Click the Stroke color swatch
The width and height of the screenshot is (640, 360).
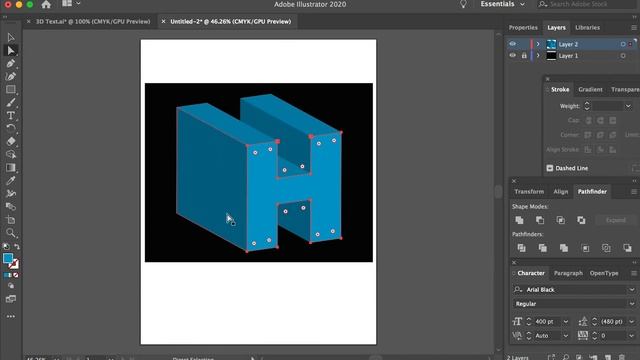[x=14, y=264]
